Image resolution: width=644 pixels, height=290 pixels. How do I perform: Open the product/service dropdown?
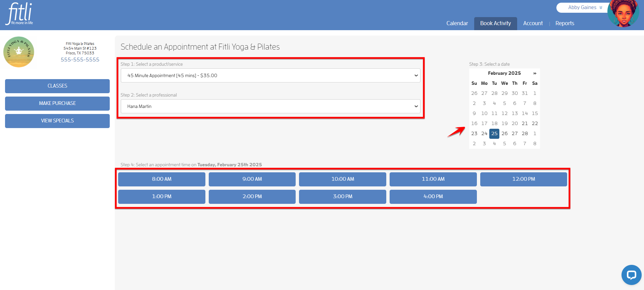(x=270, y=75)
